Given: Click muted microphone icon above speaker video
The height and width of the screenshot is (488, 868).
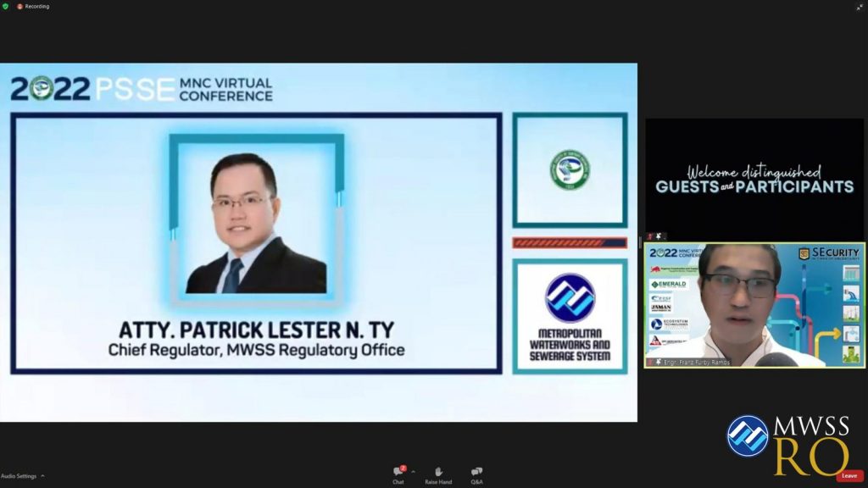Looking at the screenshot, I should 650,237.
